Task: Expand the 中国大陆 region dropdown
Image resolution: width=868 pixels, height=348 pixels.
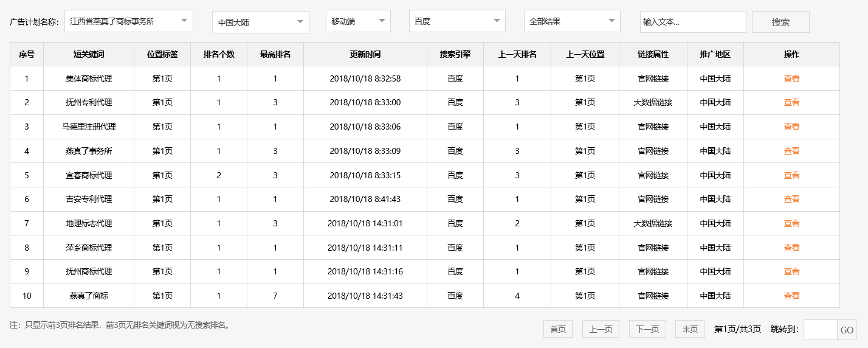Action: click(x=261, y=23)
